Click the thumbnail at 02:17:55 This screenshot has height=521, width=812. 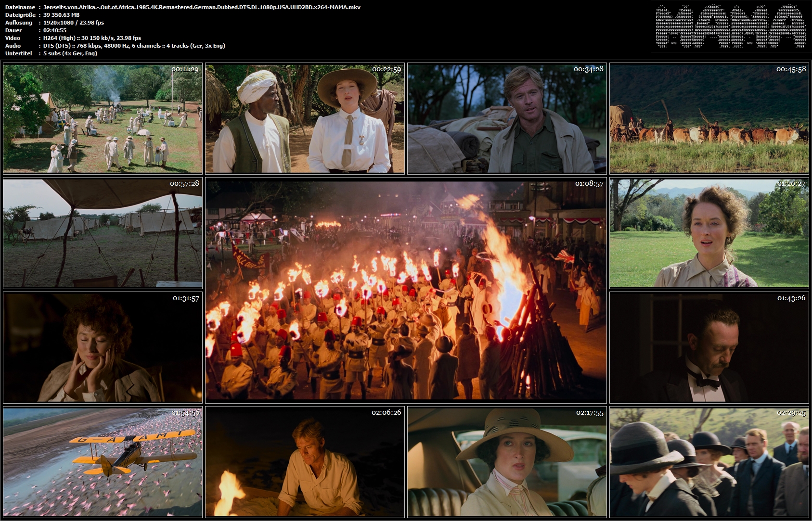(507, 462)
